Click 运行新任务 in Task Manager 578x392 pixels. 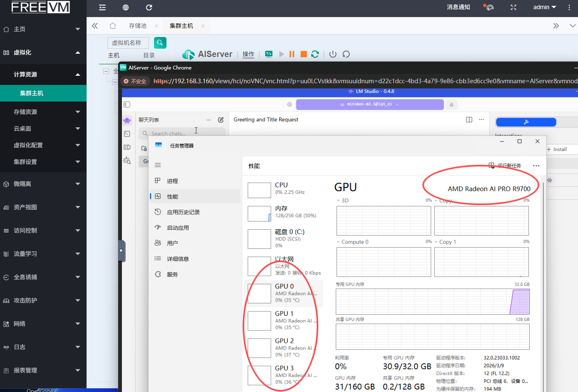505,166
